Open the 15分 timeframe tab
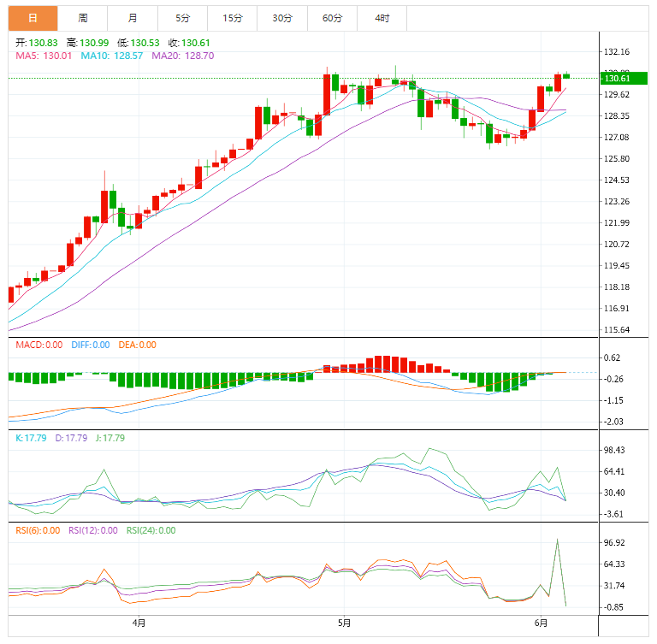 click(x=232, y=18)
